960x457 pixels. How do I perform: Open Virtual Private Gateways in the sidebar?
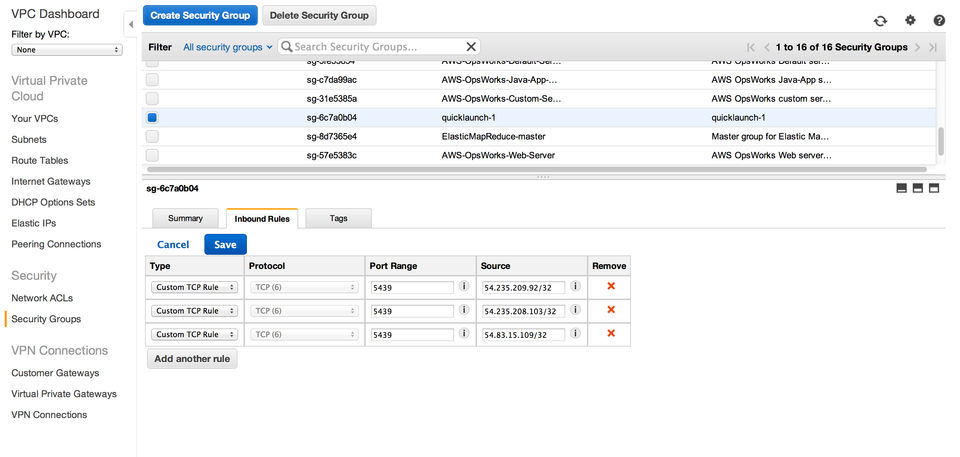pos(64,394)
